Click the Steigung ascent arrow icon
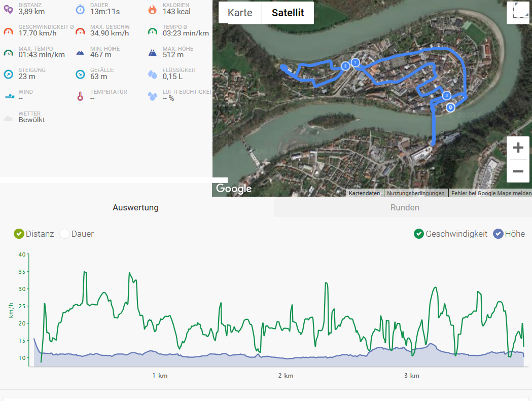This screenshot has width=532, height=401. point(9,75)
